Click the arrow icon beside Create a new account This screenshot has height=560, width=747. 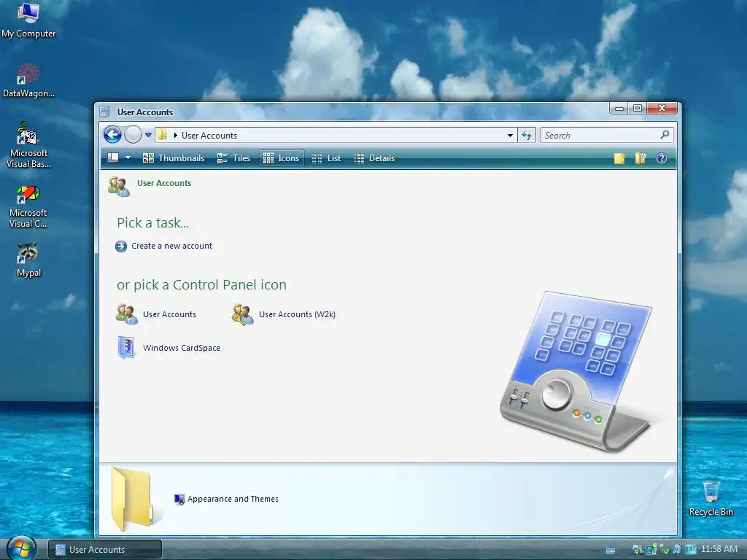pos(121,246)
